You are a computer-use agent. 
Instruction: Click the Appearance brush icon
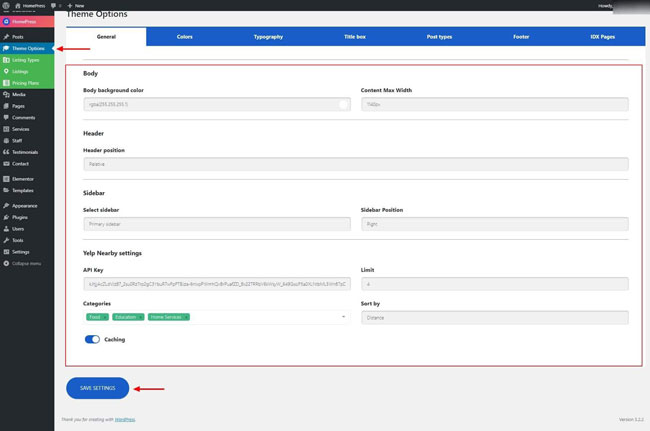(6, 206)
